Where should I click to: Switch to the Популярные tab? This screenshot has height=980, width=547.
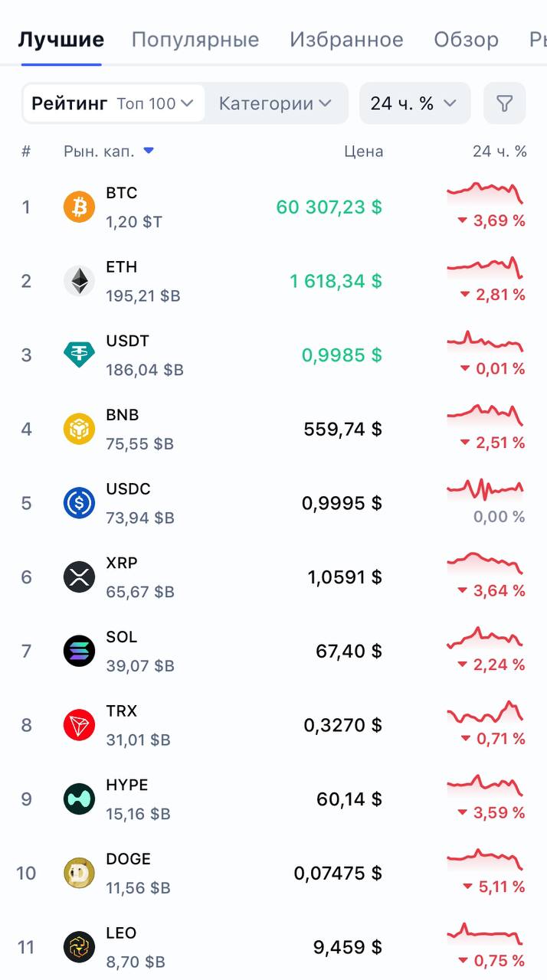[195, 39]
